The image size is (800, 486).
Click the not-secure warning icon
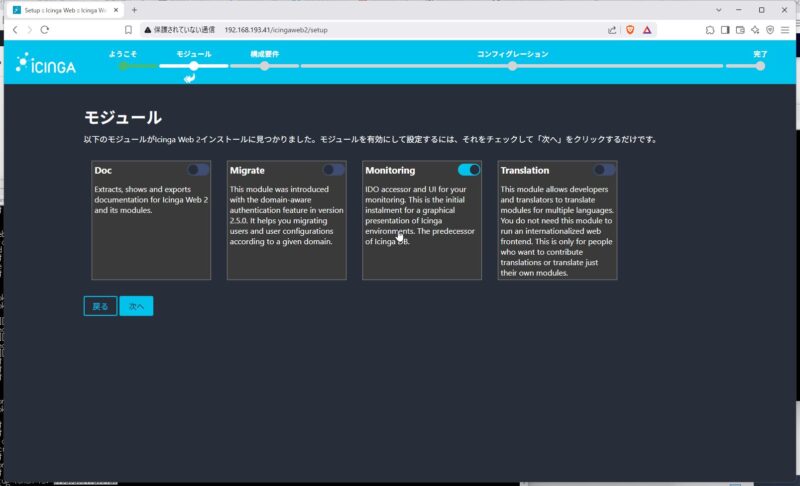pyautogui.click(x=147, y=30)
